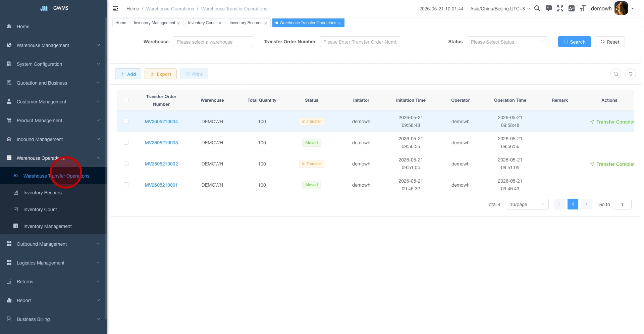The height and width of the screenshot is (334, 644).
Task: Click the Business Billing icon
Action: (x=9, y=319)
